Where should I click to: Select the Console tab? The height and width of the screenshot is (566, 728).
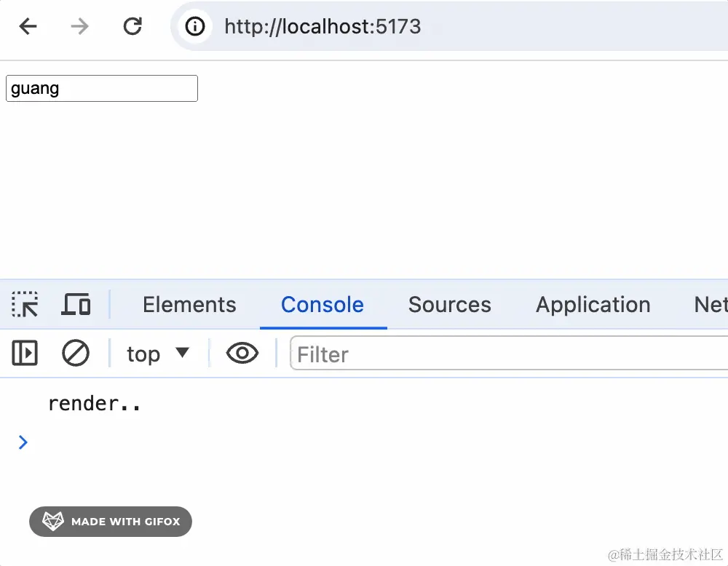(323, 305)
